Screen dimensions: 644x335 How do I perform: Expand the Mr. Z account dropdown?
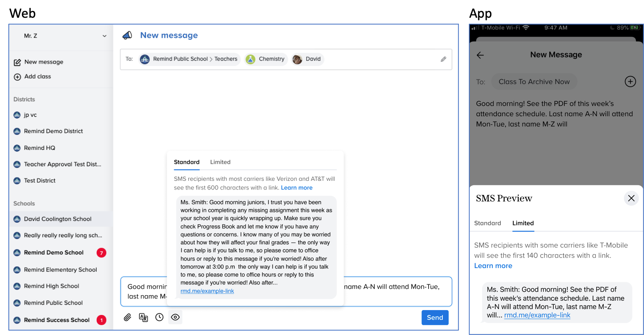[104, 36]
